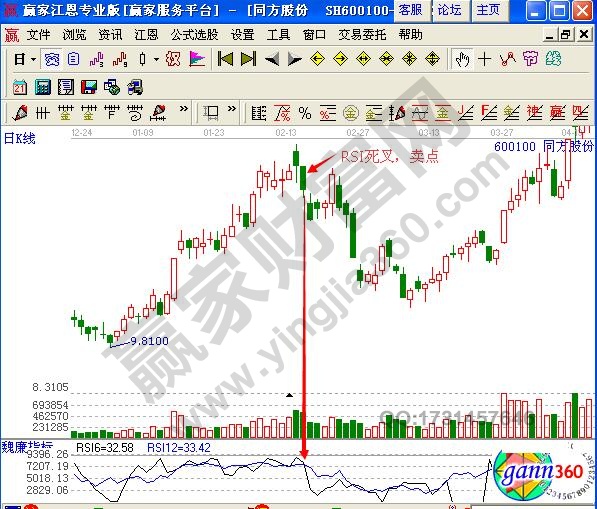Screen dimensions: 597x509
Task: Open the 公式选股 menu
Action: point(194,35)
